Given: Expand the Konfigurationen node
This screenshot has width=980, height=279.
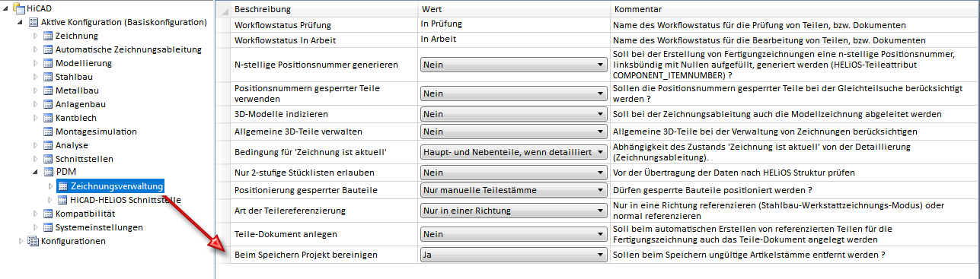Looking at the screenshot, I should (x=21, y=241).
